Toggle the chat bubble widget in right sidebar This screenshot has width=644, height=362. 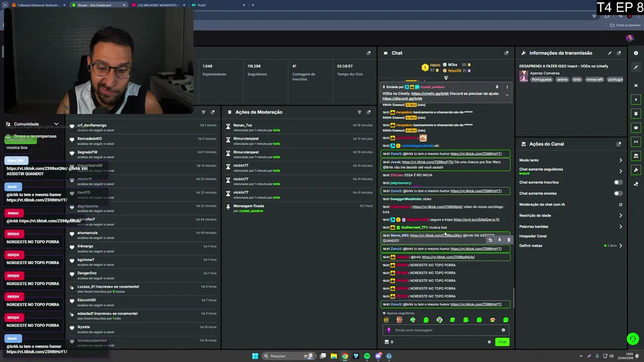(x=636, y=128)
